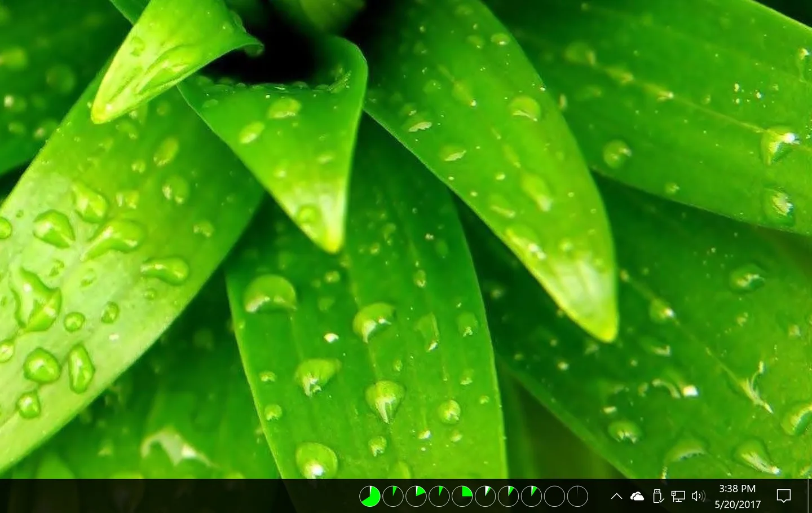Open the network connection icon
The width and height of the screenshot is (812, 513).
[x=678, y=496]
